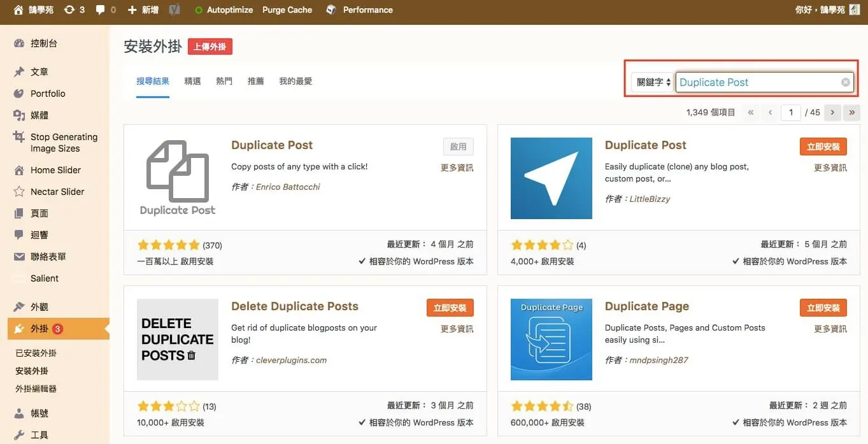Screen dimensions: 868x444
Task: Select the 搜尋結果 tab
Action: tap(153, 81)
